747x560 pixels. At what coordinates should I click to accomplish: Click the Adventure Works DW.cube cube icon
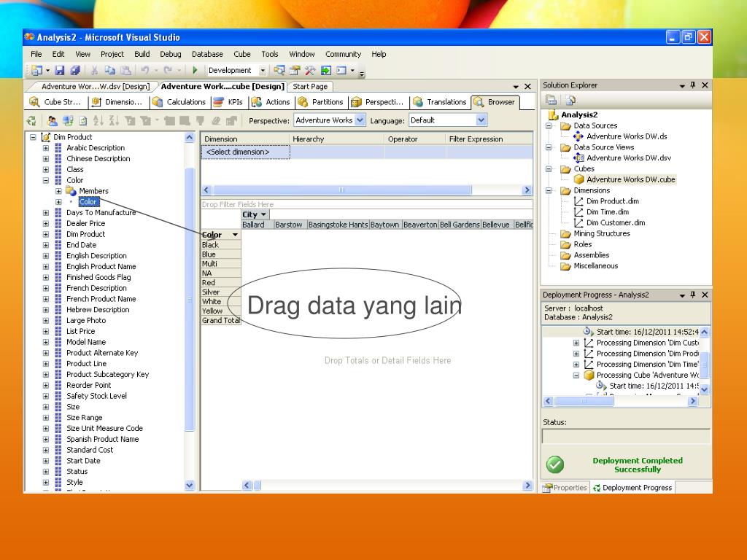click(x=578, y=179)
